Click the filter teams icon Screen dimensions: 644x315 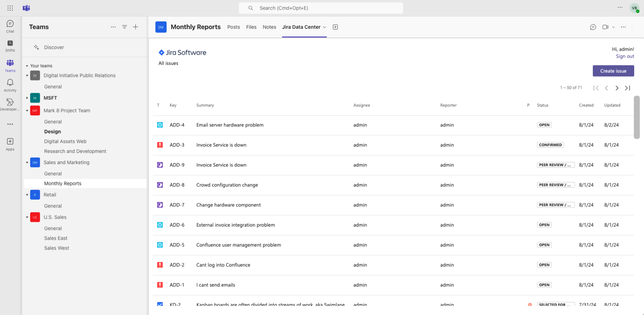124,27
